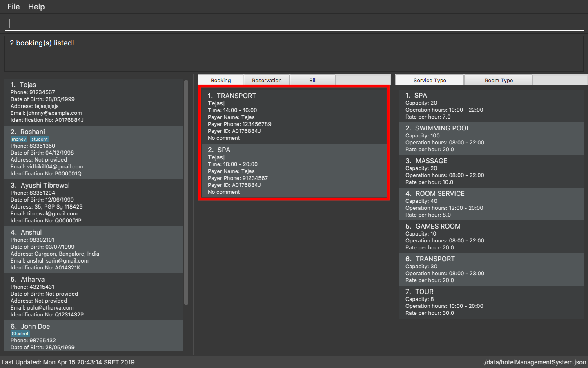
Task: Click Identification No Q1231432P under Atharva
Action: click(47, 314)
